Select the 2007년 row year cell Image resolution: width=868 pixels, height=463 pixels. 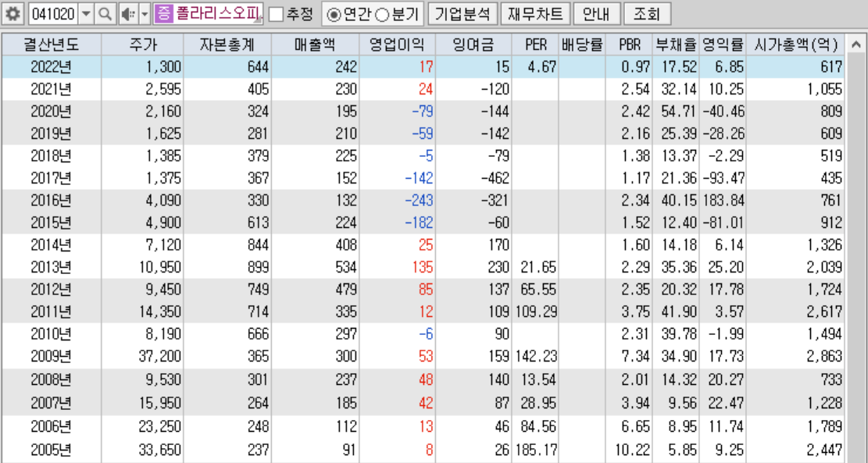52,403
